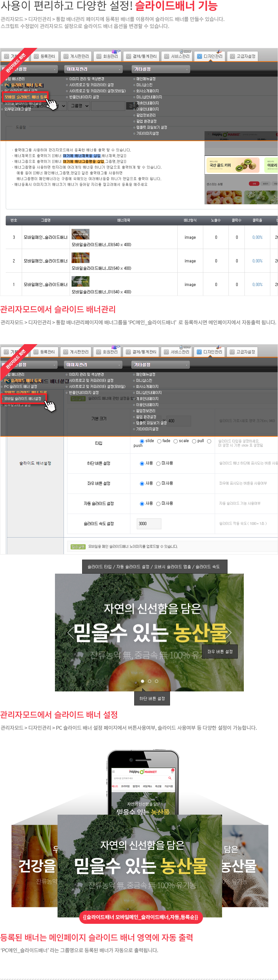Click the carrot slide image beside the kale banner

coord(34,866)
